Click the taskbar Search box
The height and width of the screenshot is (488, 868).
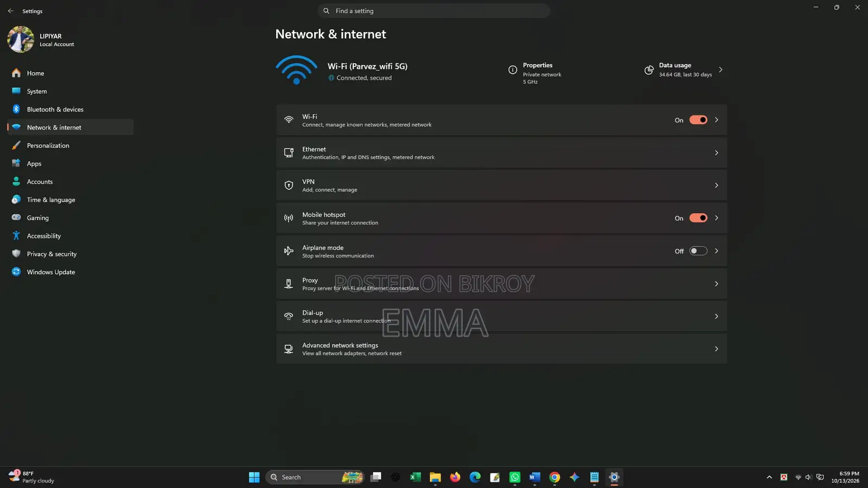pos(315,477)
